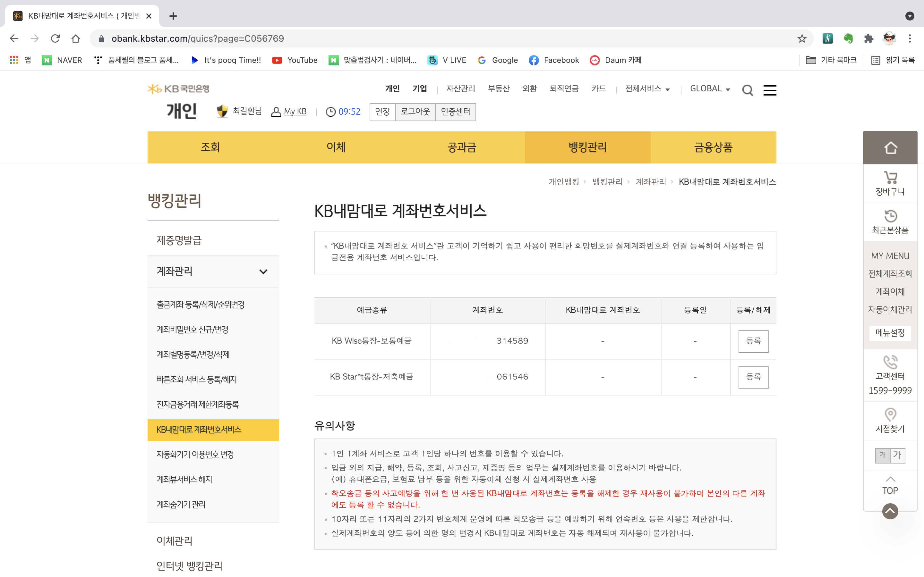The image size is (924, 577).
Task: Open the My KB link
Action: 295,112
